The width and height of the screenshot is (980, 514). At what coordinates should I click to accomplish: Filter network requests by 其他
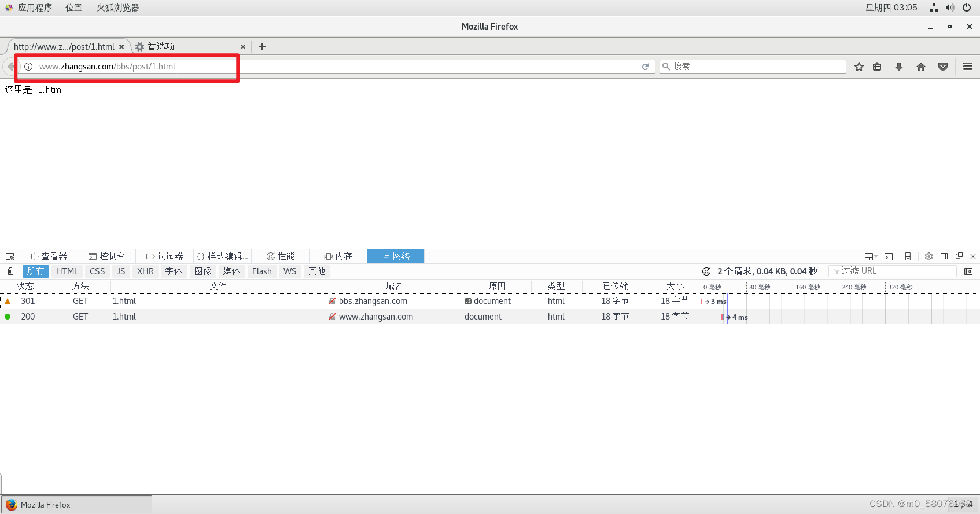(x=317, y=271)
